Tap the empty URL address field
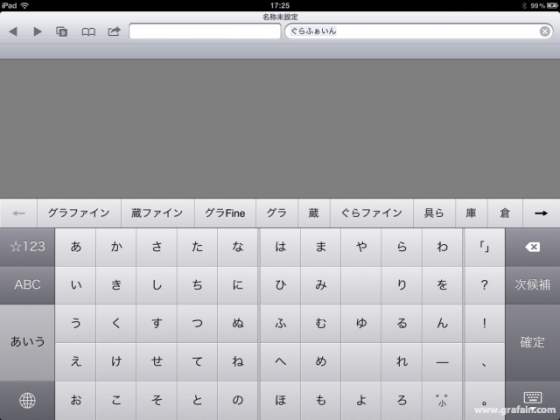Screen dimensions: 560x420 click(x=205, y=32)
